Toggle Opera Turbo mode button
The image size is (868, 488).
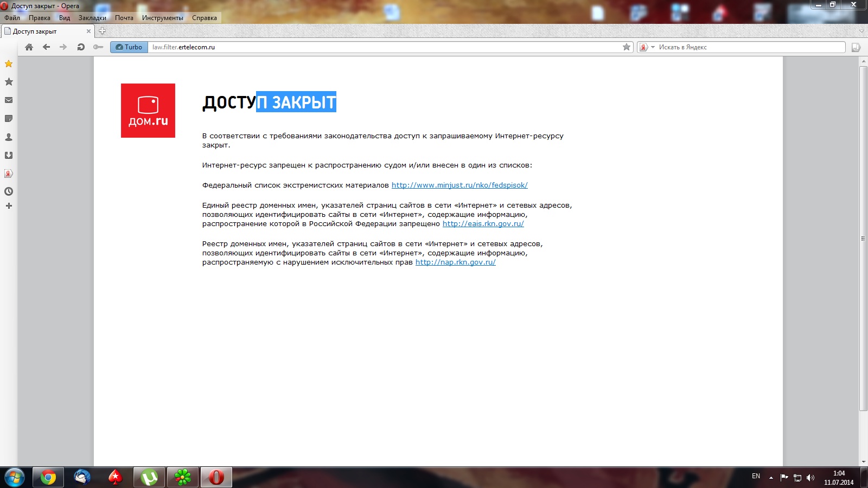coord(129,47)
